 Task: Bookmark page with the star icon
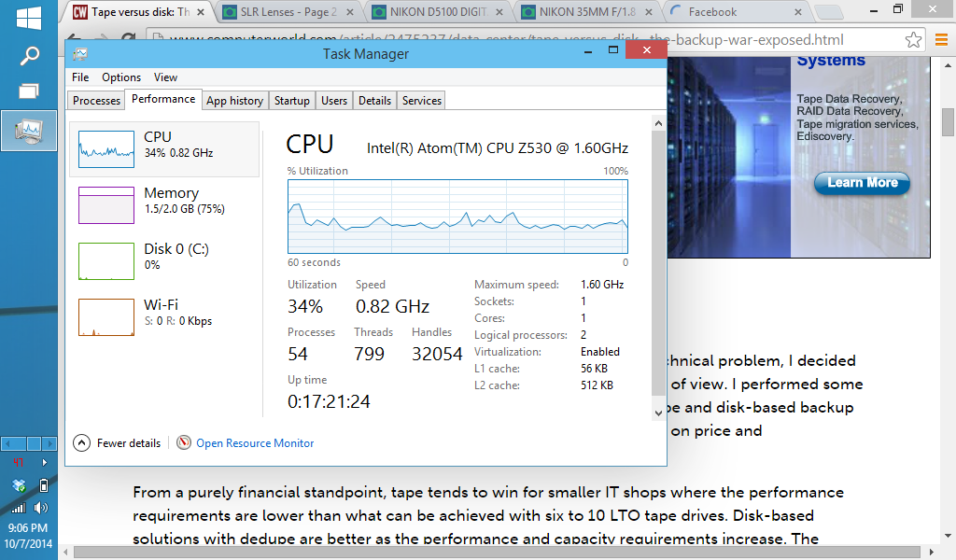point(913,40)
